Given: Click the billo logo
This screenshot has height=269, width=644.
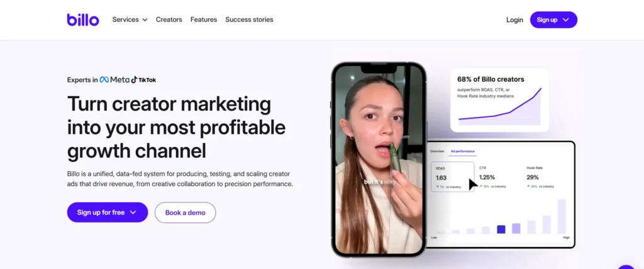Looking at the screenshot, I should 83,19.
